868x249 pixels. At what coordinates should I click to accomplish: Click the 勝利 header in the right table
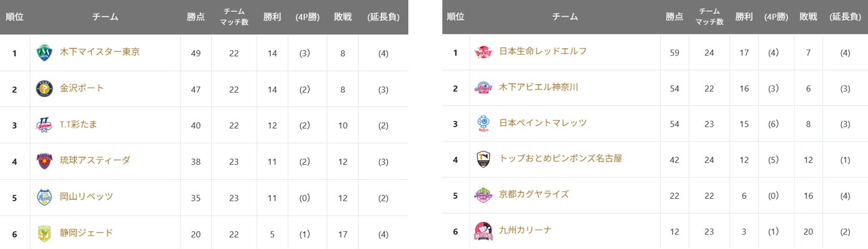[744, 17]
